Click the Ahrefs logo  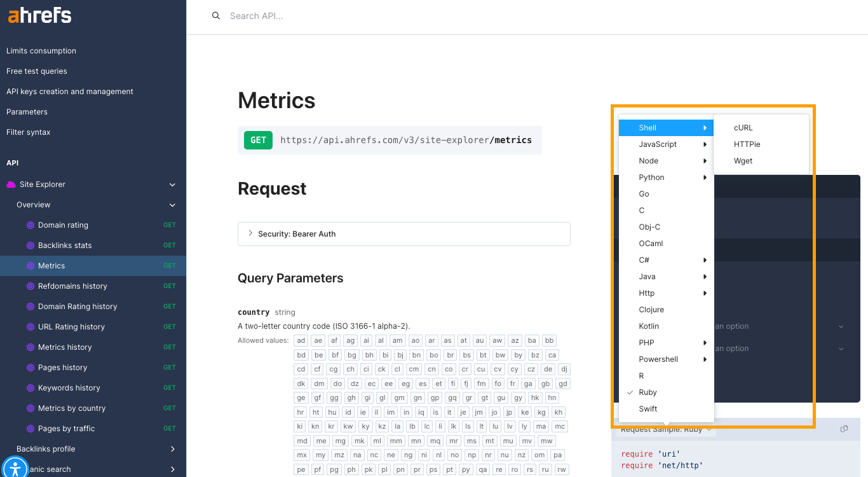39,15
